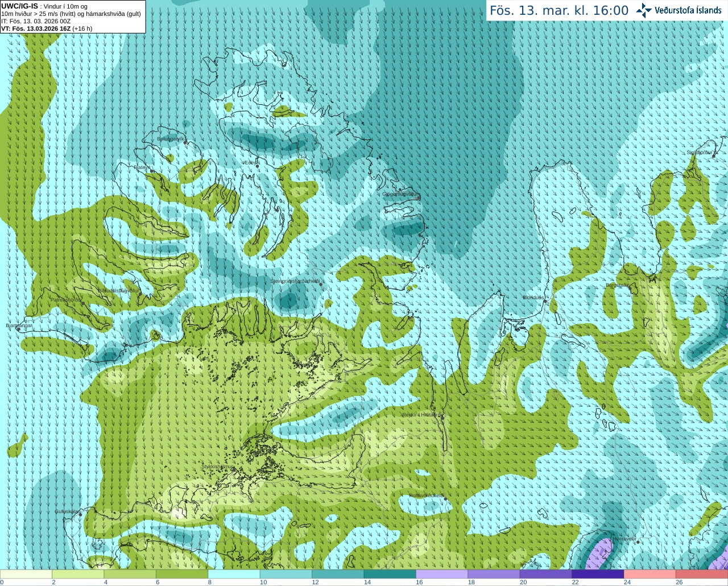The image size is (728, 586).
Task: Click the Blönduós station label
Action: (533, 298)
